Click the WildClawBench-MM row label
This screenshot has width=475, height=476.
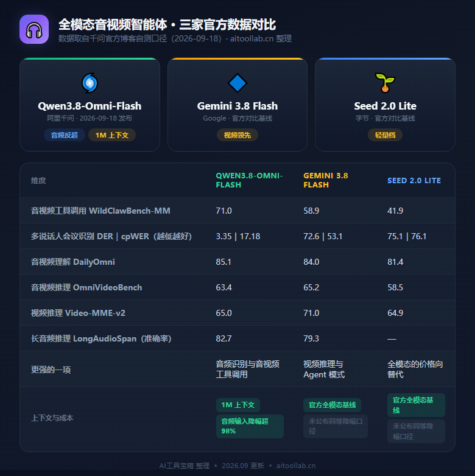100,211
